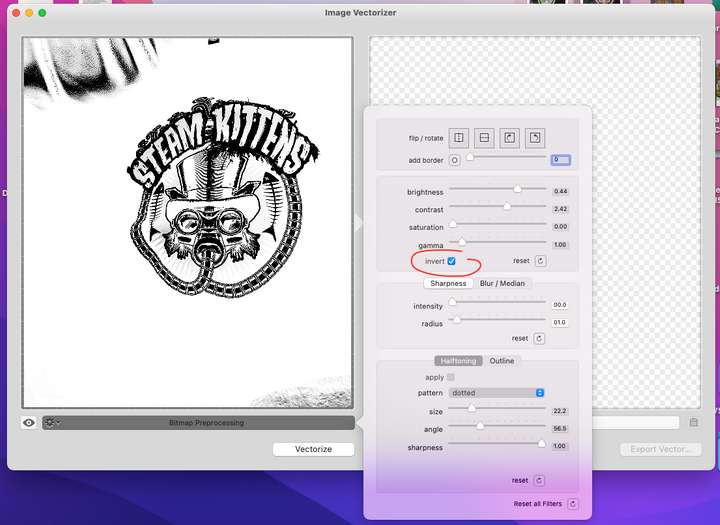Check the halftoning apply checkbox
The width and height of the screenshot is (720, 525).
[450, 377]
